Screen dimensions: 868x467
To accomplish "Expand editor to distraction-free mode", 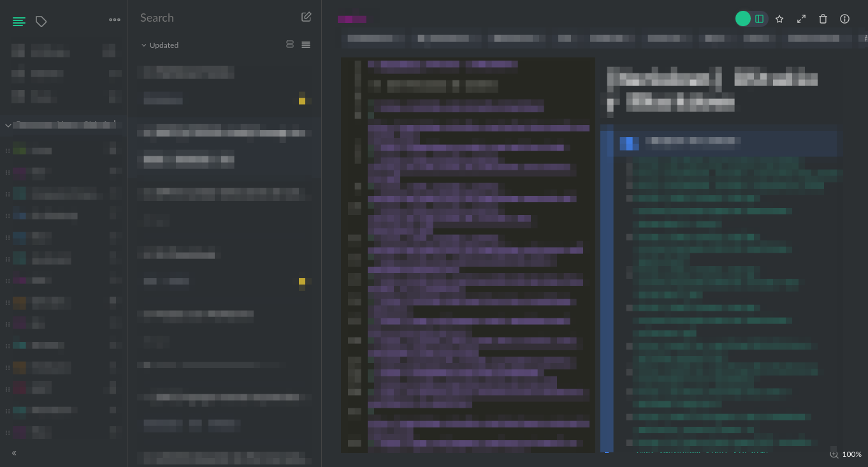I will pyautogui.click(x=801, y=19).
